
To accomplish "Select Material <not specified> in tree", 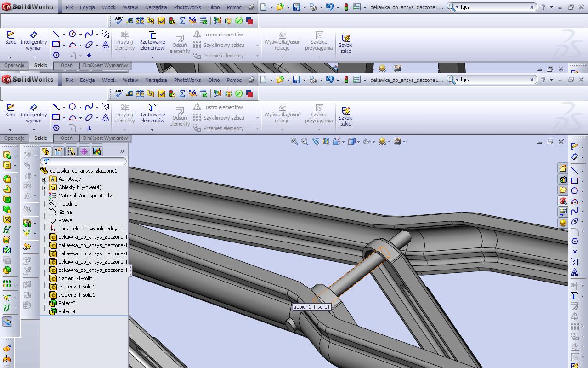I will (85, 195).
